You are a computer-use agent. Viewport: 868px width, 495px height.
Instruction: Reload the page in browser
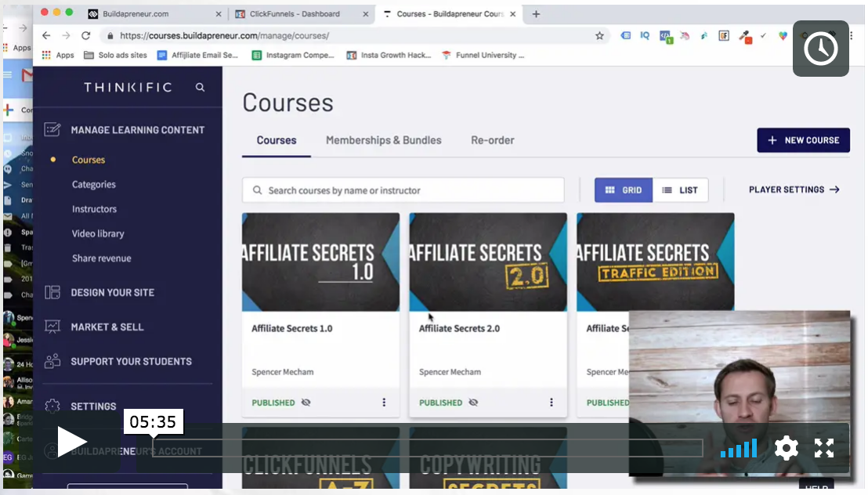coord(86,36)
